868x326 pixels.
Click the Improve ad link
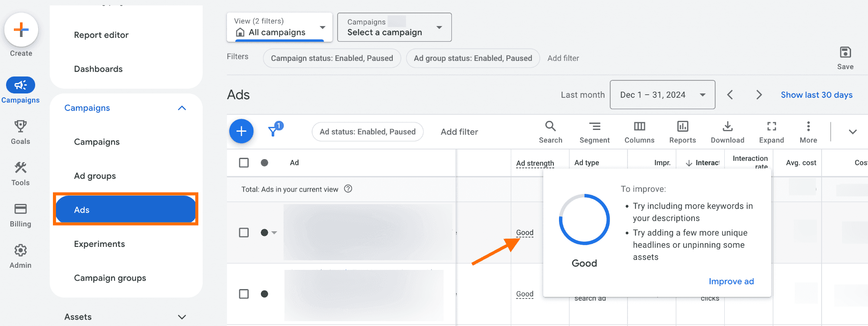coord(731,281)
